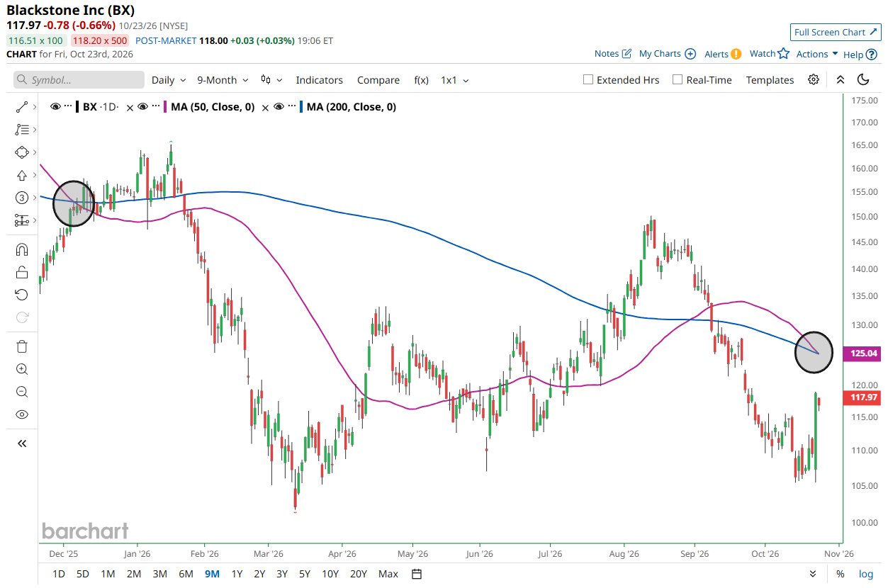Remove the MA 50 study with its X
The height and width of the screenshot is (588, 888).
[x=265, y=107]
